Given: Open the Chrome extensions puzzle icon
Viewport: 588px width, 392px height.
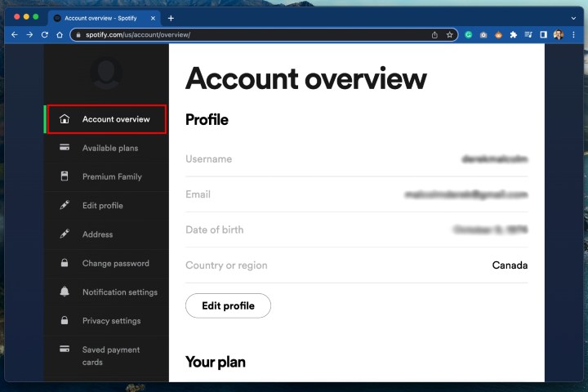Looking at the screenshot, I should click(513, 35).
